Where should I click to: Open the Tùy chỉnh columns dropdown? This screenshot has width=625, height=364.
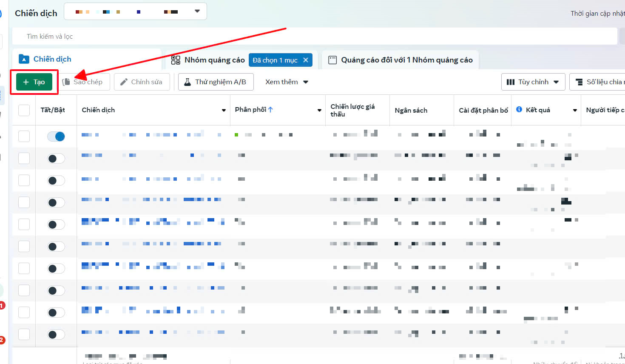coord(533,82)
